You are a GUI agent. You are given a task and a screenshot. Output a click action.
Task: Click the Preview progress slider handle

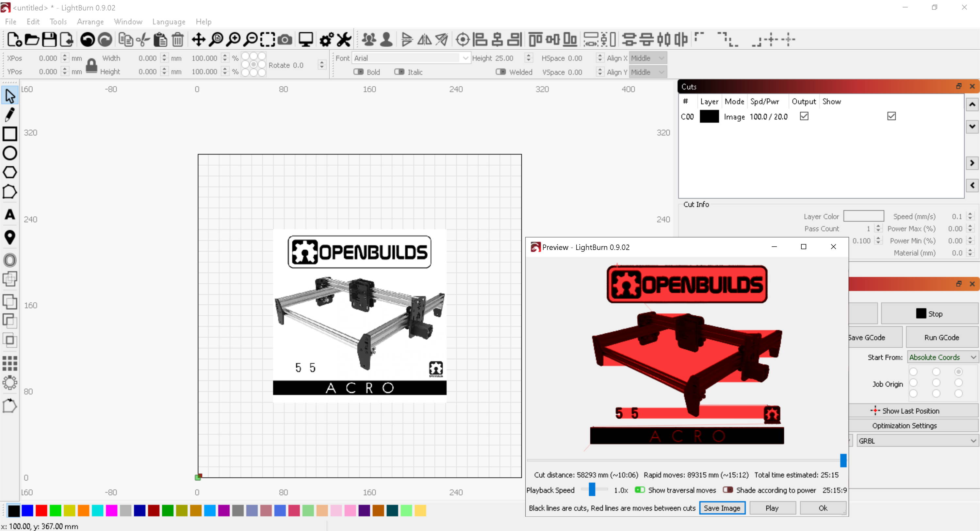(843, 460)
